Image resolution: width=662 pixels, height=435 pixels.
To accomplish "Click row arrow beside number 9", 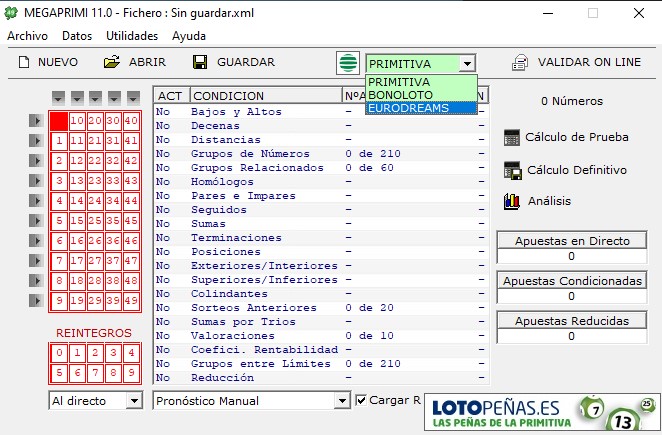I will 36,301.
